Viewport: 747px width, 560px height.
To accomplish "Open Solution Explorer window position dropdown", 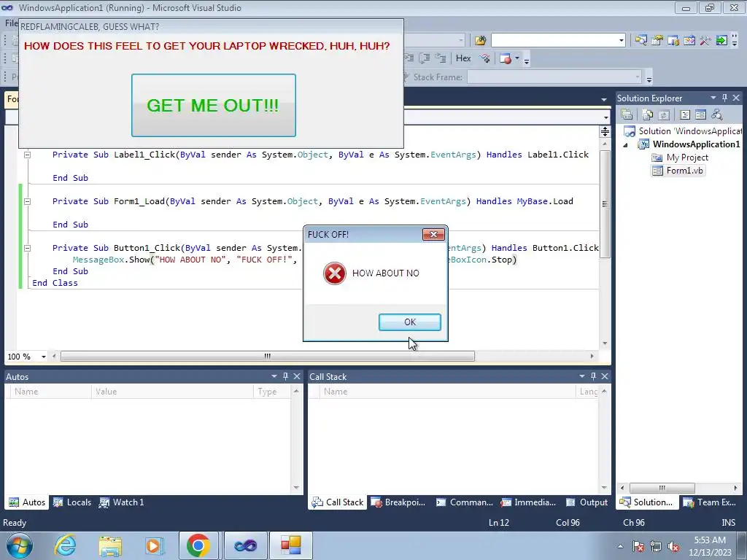I will [713, 98].
